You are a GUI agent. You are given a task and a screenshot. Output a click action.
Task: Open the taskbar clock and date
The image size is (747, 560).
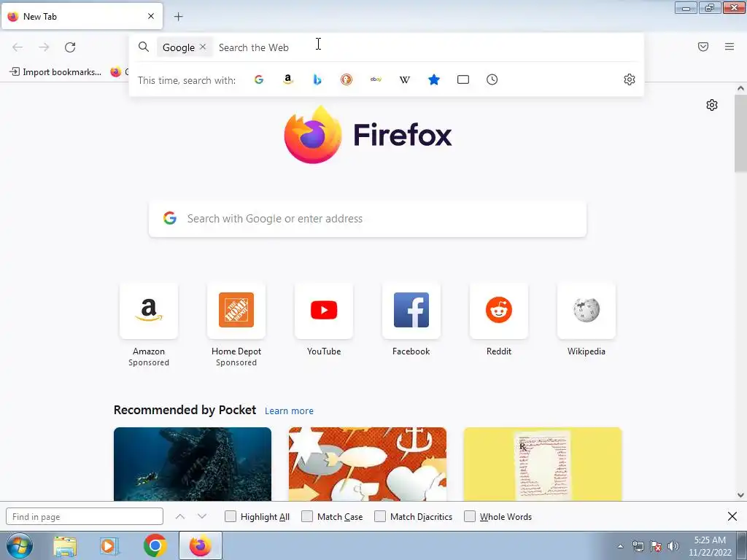710,546
